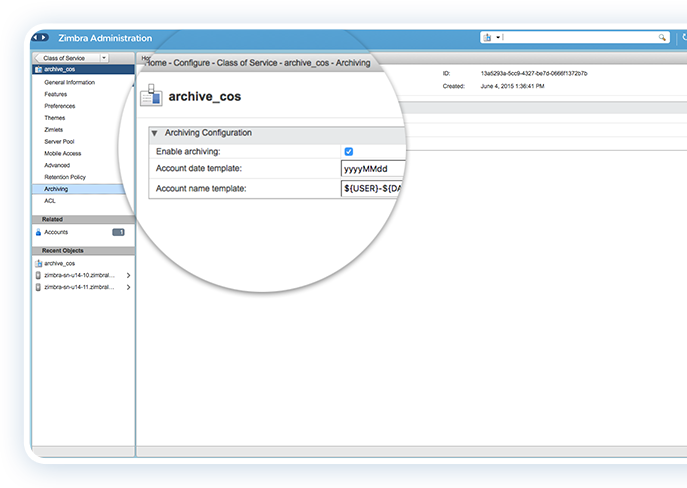Click the Account name template field

point(372,189)
